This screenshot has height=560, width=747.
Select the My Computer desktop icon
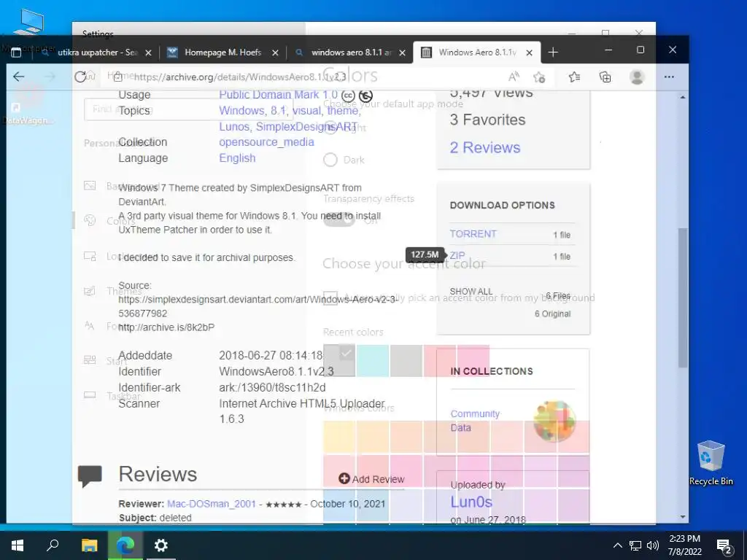pyautogui.click(x=28, y=29)
